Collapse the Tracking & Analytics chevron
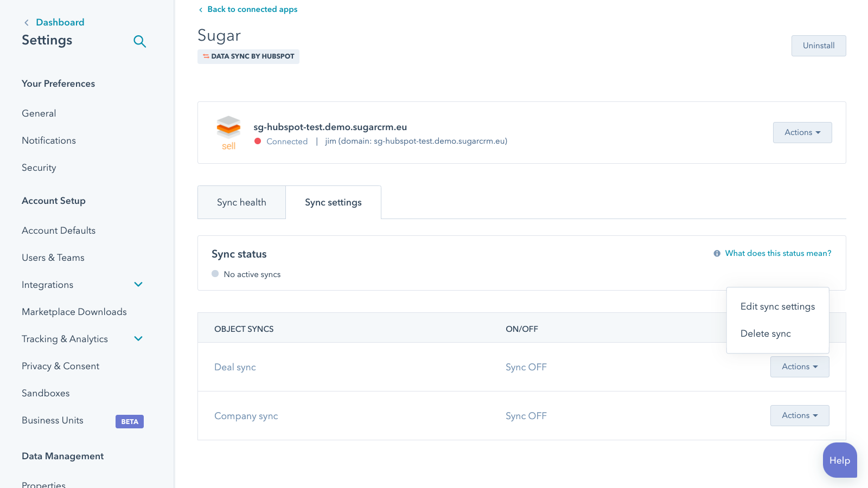Image resolution: width=868 pixels, height=488 pixels. (x=138, y=338)
